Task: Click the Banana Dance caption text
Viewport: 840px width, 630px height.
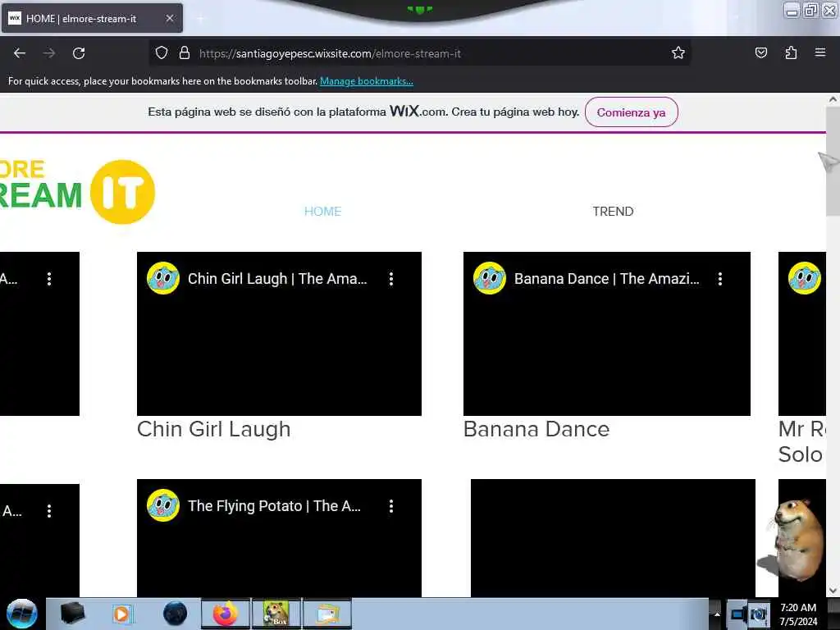Action: [x=536, y=430]
